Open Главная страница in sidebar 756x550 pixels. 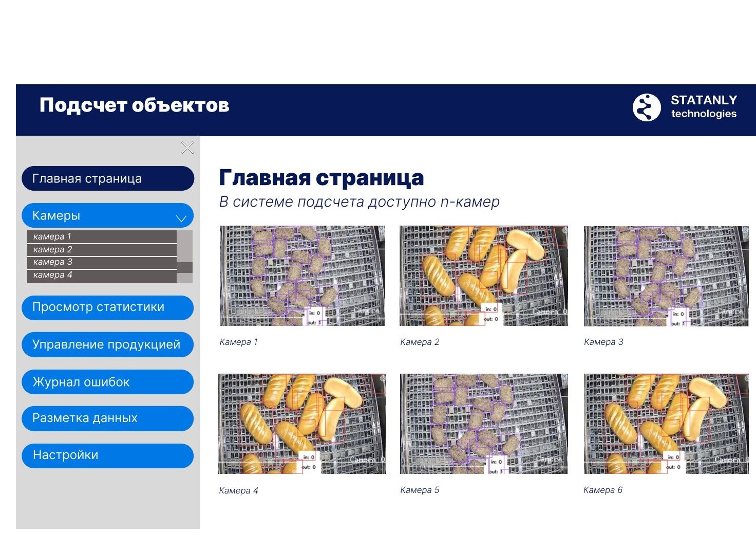(108, 179)
